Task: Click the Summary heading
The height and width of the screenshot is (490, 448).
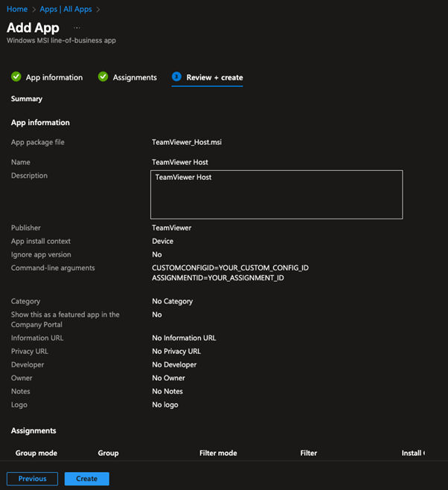Action: pos(27,99)
